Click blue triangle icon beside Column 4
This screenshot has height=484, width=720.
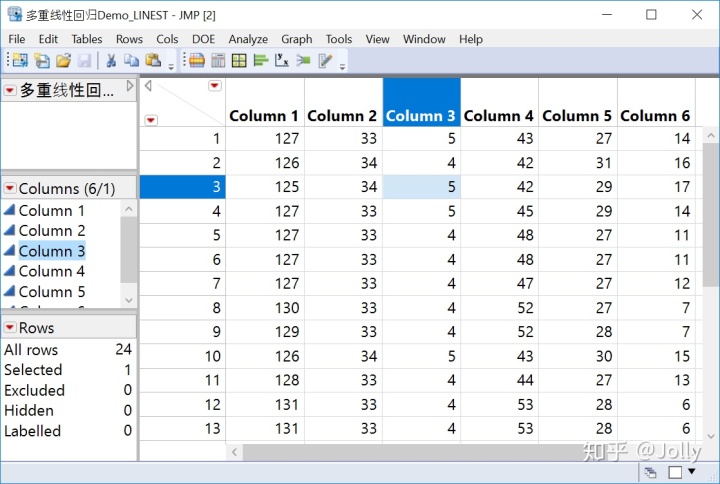[x=10, y=271]
